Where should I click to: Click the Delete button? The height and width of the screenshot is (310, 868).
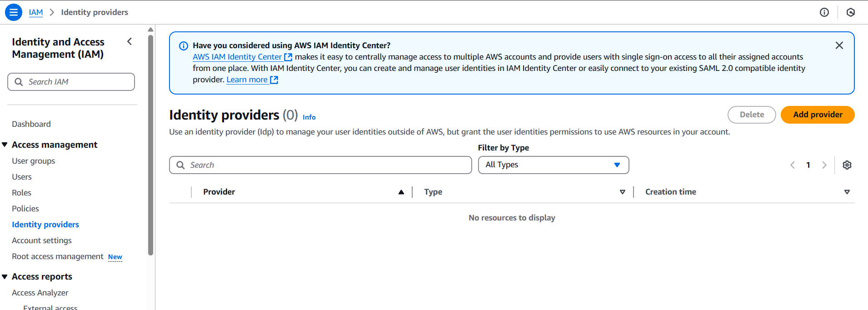click(752, 115)
